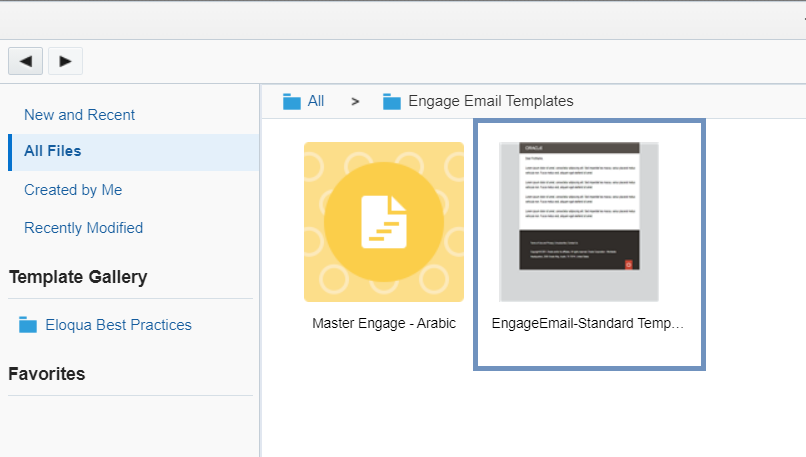
Task: Open the Eloqua Best Practices gallery label
Action: (118, 325)
